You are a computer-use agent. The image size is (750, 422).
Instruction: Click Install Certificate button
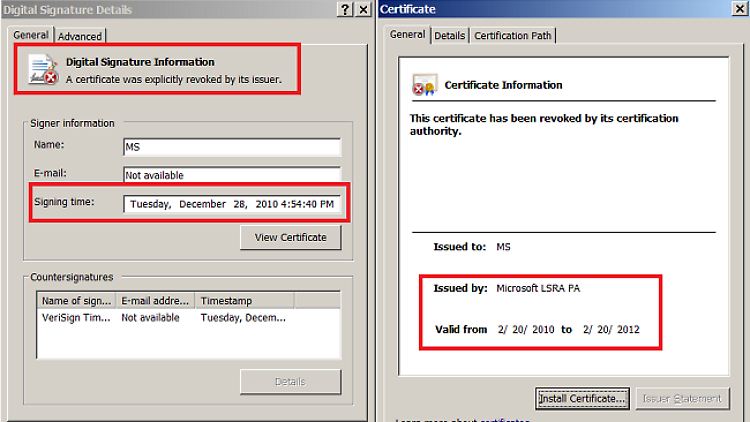click(582, 399)
